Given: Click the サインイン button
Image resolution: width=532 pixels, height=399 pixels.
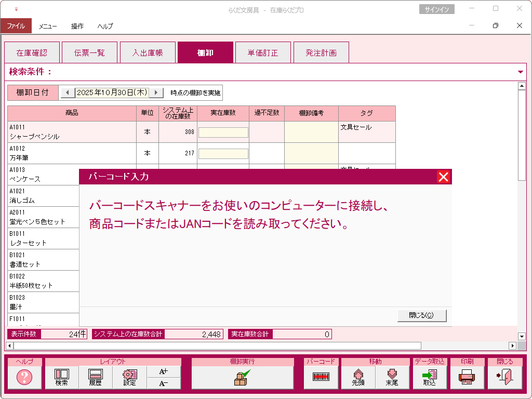Looking at the screenshot, I should (436, 9).
